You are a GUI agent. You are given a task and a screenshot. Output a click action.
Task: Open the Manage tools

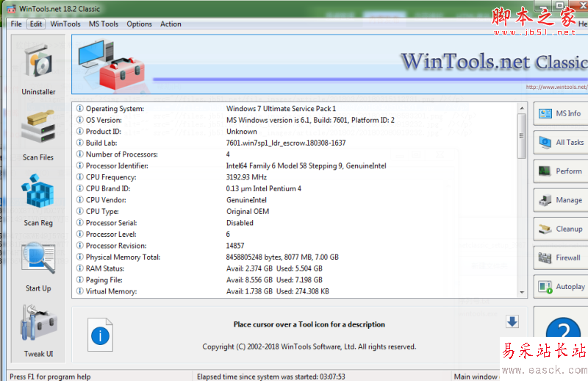coord(561,200)
